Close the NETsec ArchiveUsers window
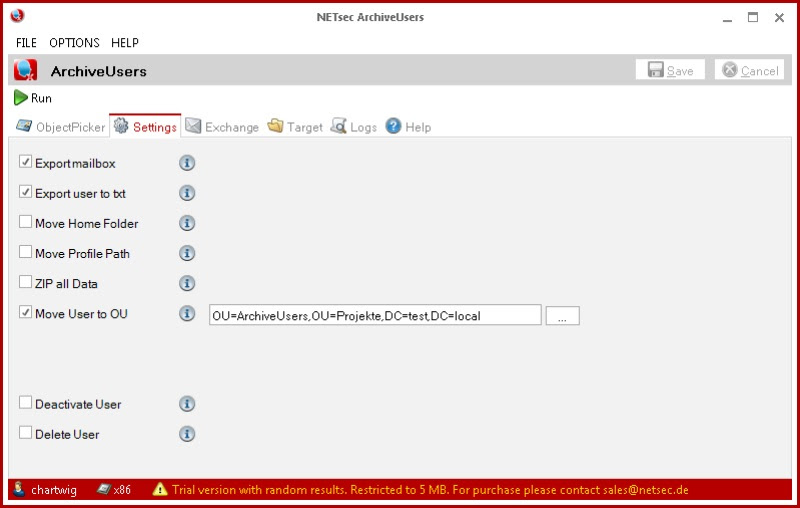Screen dimensions: 800x508 pos(779,17)
